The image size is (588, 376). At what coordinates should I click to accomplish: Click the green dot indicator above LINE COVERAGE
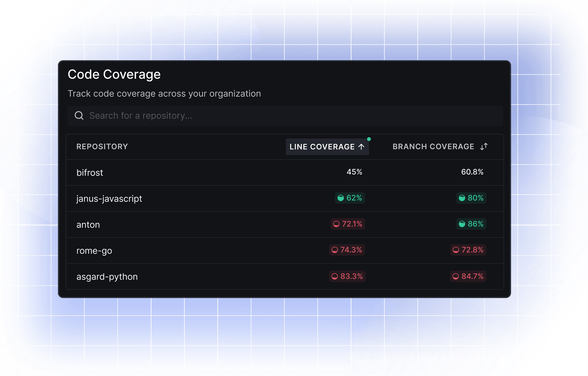point(369,138)
